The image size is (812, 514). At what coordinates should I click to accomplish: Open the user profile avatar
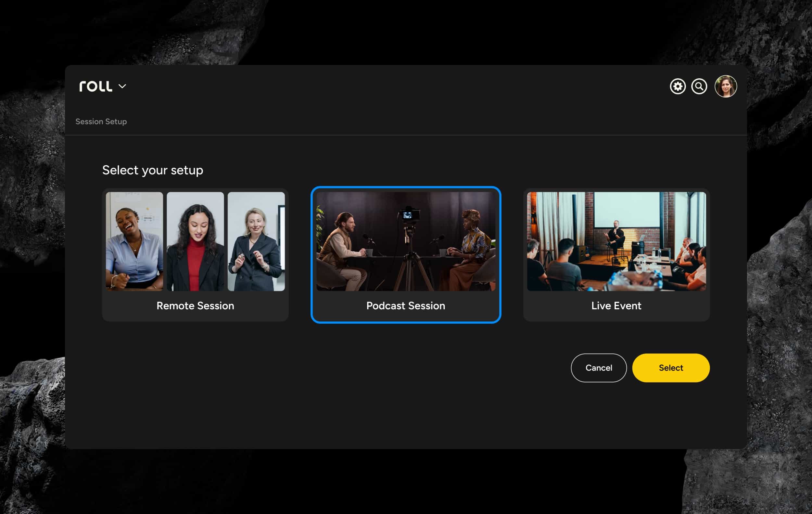click(726, 86)
